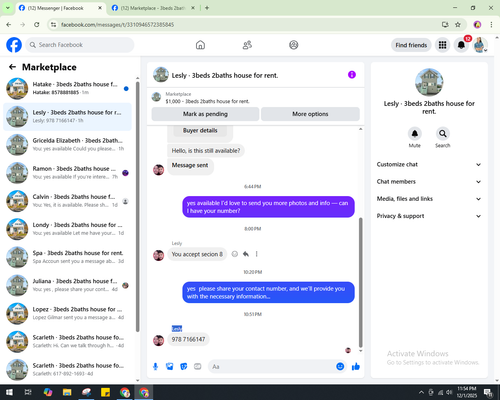Click Find friends button

[411, 45]
